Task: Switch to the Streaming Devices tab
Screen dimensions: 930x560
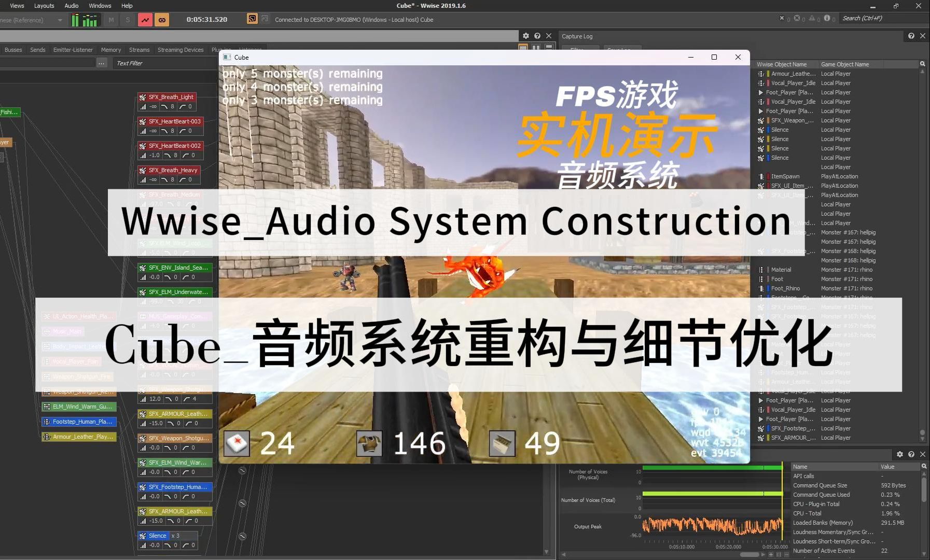Action: (x=181, y=50)
